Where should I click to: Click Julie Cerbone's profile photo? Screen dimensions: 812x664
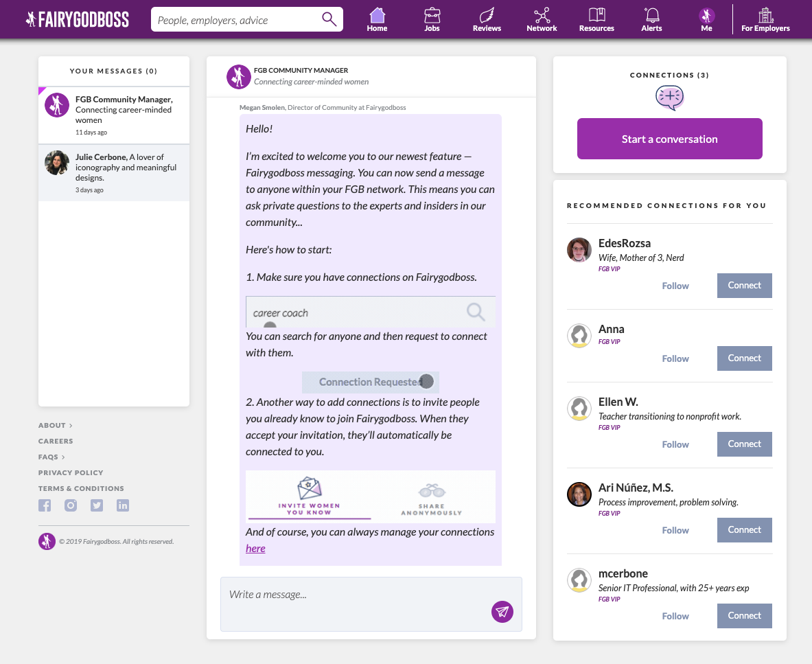click(x=57, y=163)
